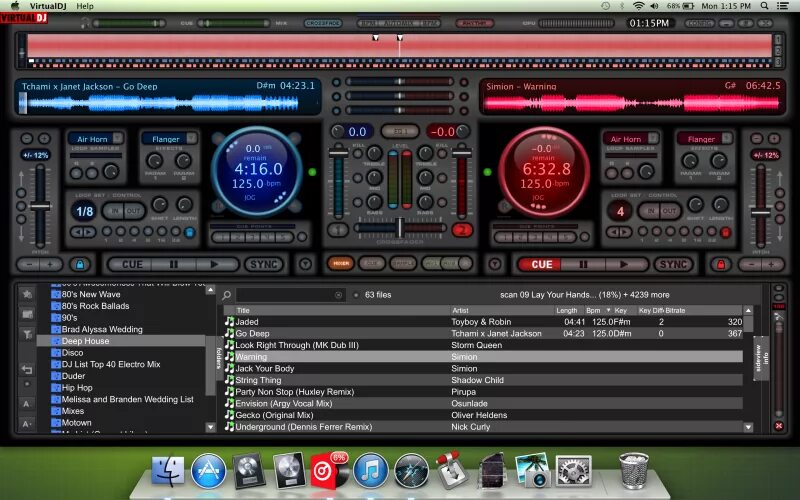Select the deck 1 headphone cue button
Screen dimensions: 800x500
338,230
